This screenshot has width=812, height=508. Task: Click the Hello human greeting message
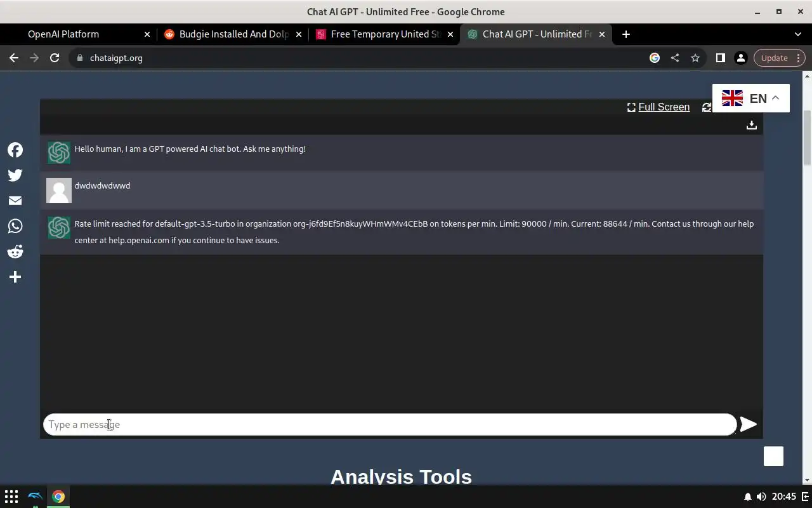(190, 149)
